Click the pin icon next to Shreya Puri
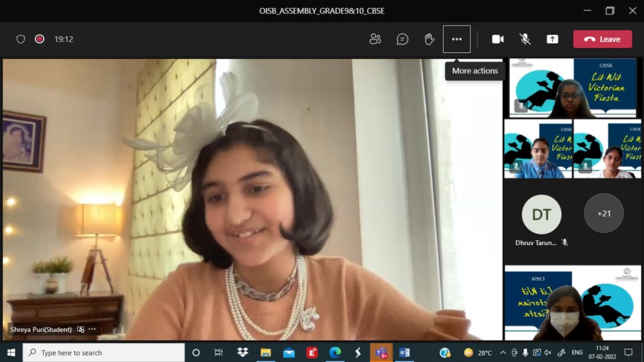This screenshot has height=362, width=644. (81, 329)
